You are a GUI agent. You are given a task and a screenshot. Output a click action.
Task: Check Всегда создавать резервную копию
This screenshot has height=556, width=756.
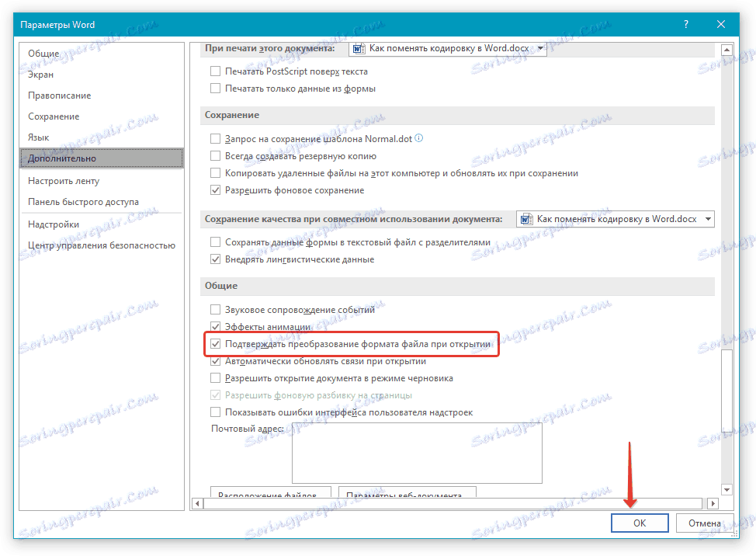(x=216, y=156)
